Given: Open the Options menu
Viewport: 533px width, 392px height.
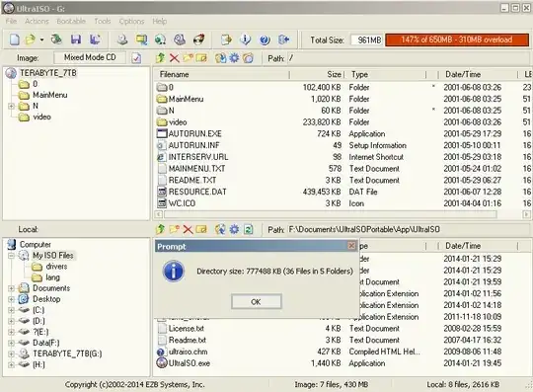Looking at the screenshot, I should point(131,21).
